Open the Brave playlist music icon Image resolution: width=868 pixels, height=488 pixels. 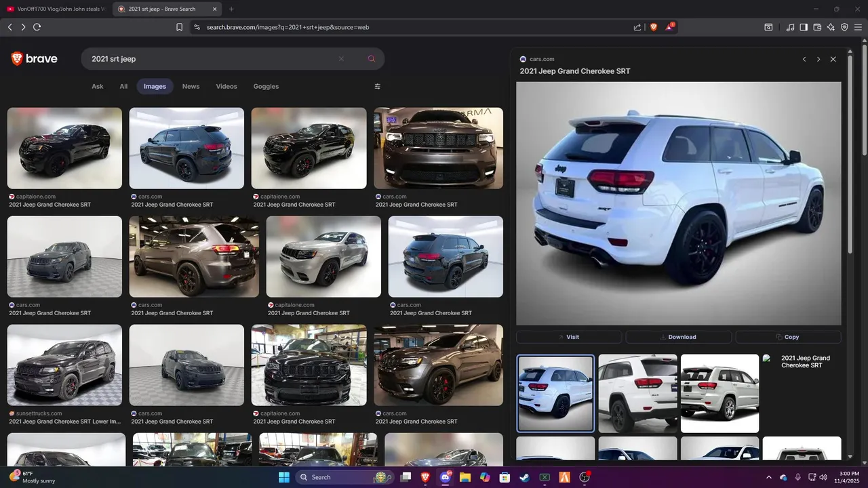[x=790, y=27]
